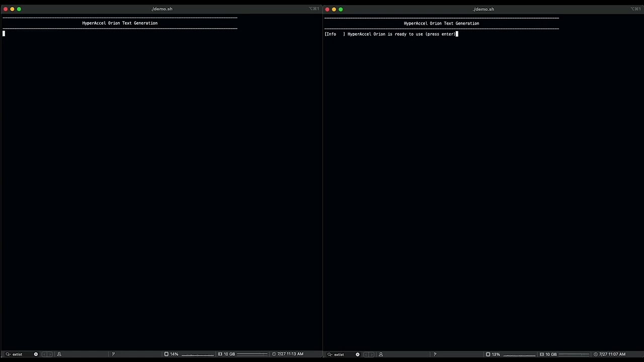Click the 10 GB memory icon in right terminal
644x362 pixels.
tap(542, 354)
